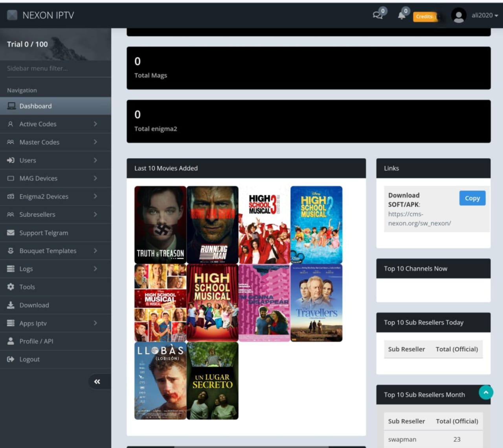503x448 pixels.
Task: Open the Download menu item
Action: point(55,305)
